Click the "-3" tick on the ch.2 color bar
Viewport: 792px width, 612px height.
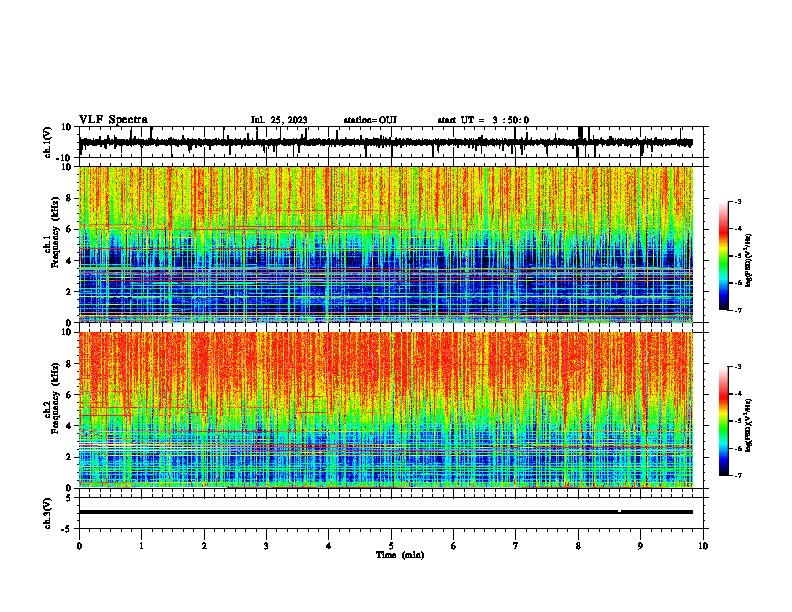[737, 367]
